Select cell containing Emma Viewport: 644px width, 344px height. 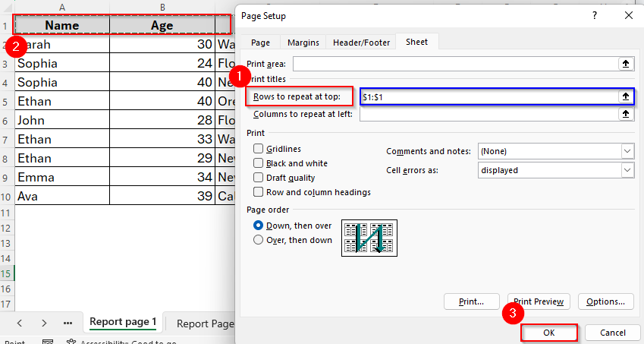tap(62, 177)
